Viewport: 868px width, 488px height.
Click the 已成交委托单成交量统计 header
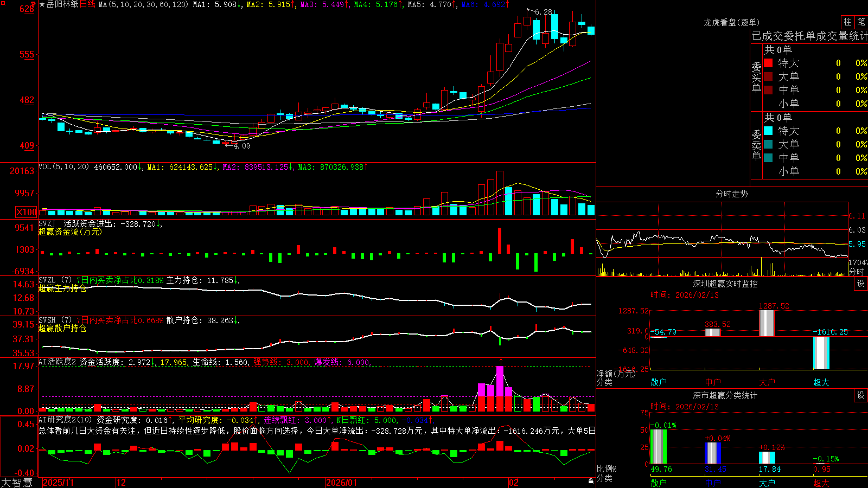[809, 36]
